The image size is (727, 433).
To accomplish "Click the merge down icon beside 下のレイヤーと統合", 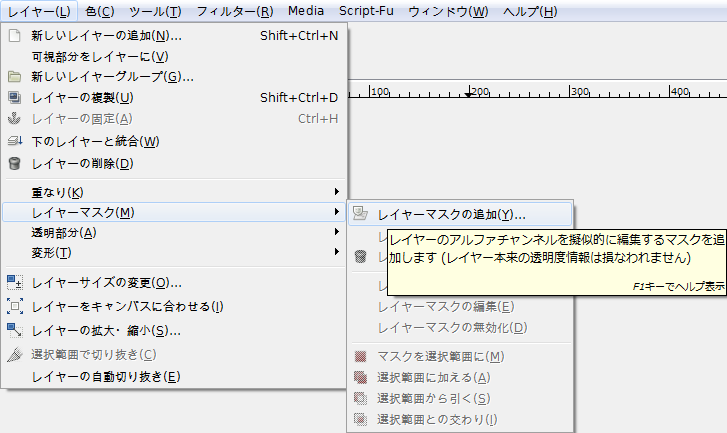I will pos(15,140).
